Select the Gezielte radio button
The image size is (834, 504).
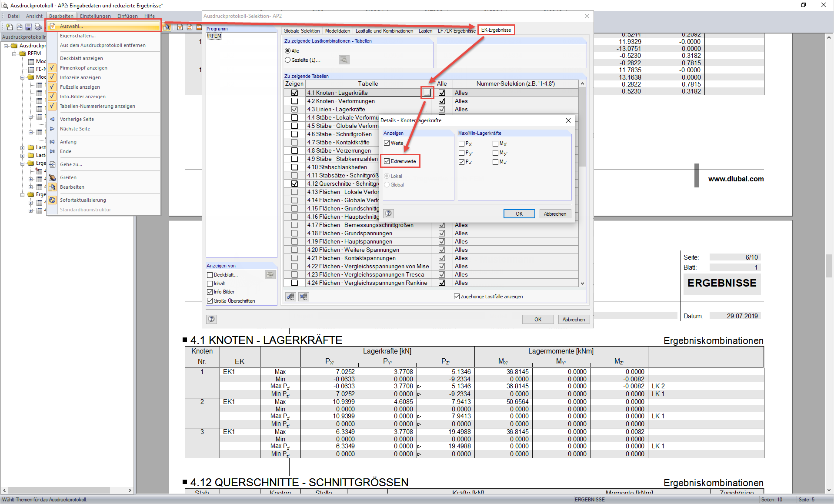pos(287,60)
